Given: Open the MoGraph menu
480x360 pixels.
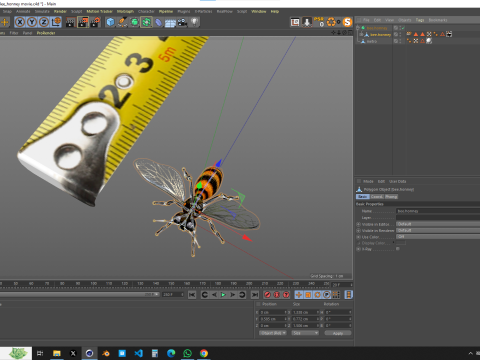Looking at the screenshot, I should pyautogui.click(x=125, y=11).
